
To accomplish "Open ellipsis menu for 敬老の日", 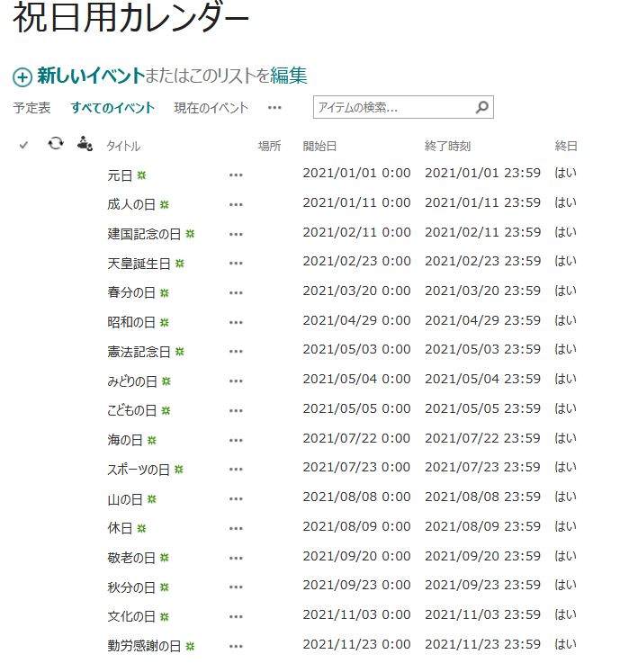I will (x=236, y=559).
